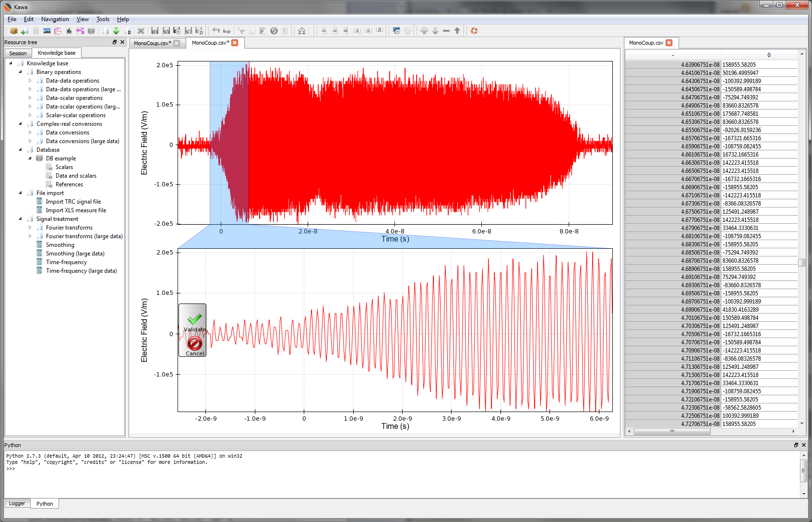The height and width of the screenshot is (522, 812).
Task: Collapse the Complex-real conversions node
Action: point(20,124)
